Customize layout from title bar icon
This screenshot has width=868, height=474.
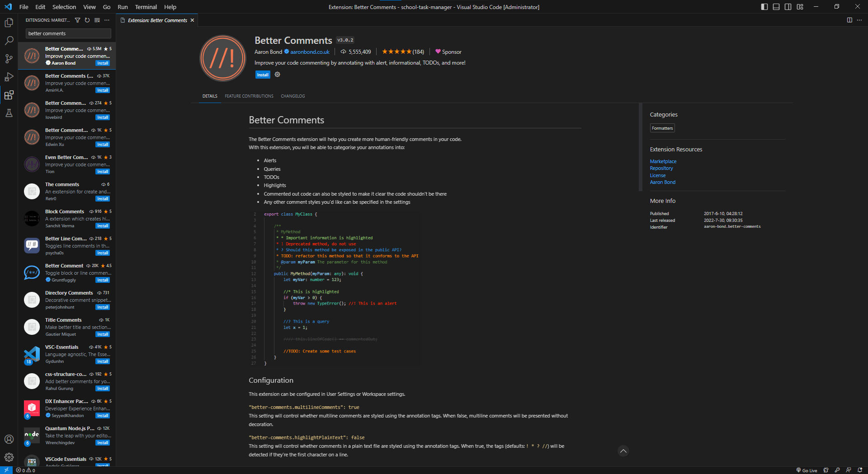tap(800, 7)
